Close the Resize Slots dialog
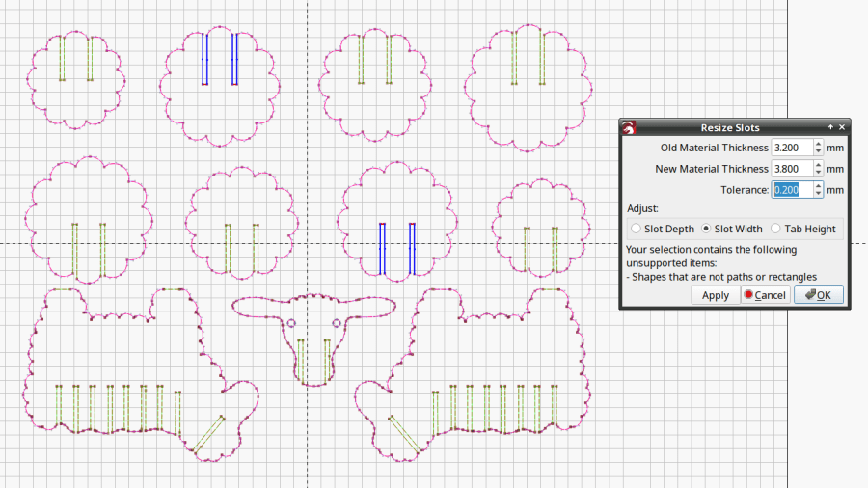 842,127
